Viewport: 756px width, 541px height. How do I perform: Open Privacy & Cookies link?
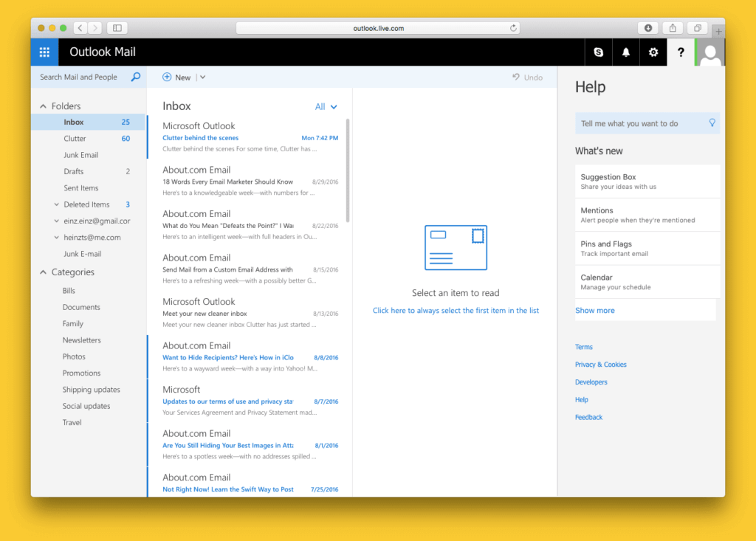600,365
